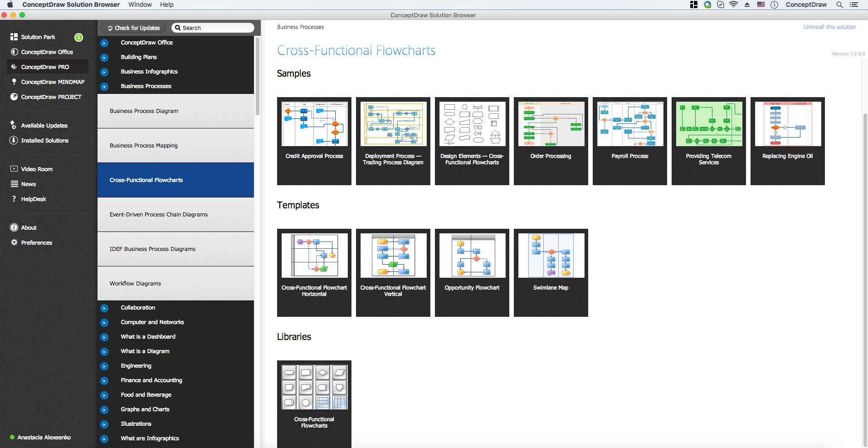868x448 pixels.
Task: Expand the Engineering category
Action: pos(104,366)
